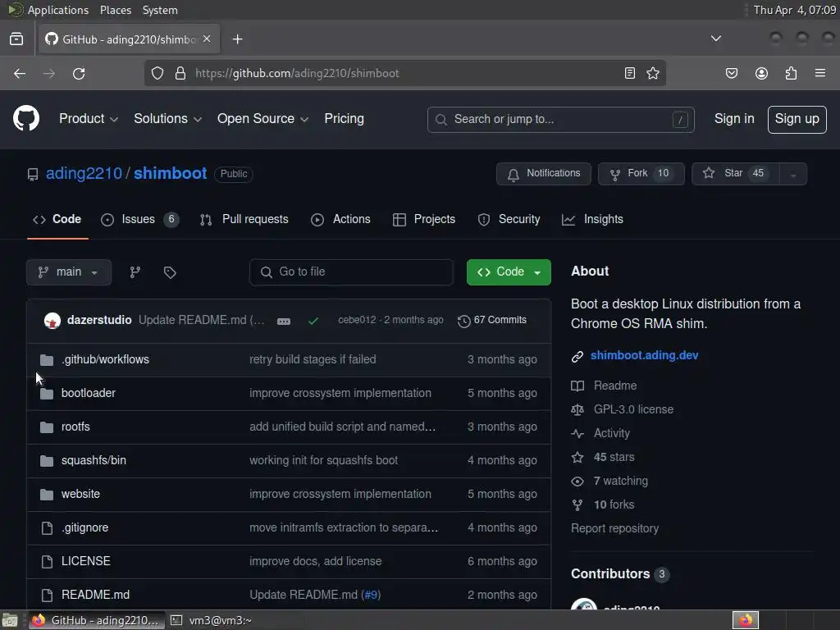Open the extensions puzzle icon
The height and width of the screenshot is (630, 840).
[791, 73]
